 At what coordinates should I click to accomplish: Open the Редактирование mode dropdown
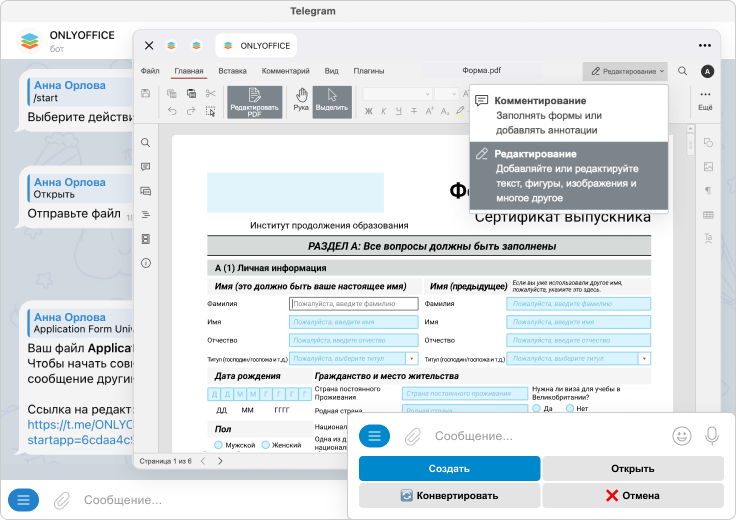point(626,71)
